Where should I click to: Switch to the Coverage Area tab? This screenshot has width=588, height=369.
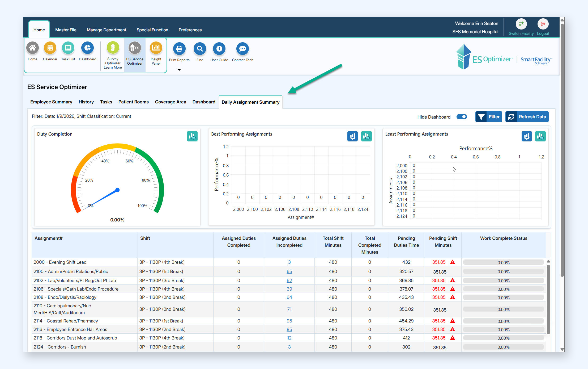(x=171, y=102)
